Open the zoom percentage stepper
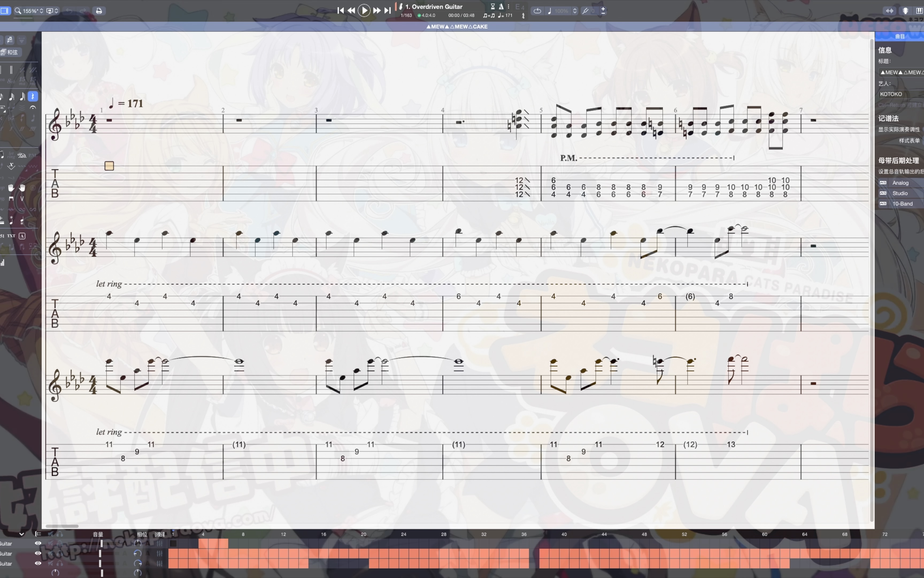The height and width of the screenshot is (578, 924). (41, 11)
